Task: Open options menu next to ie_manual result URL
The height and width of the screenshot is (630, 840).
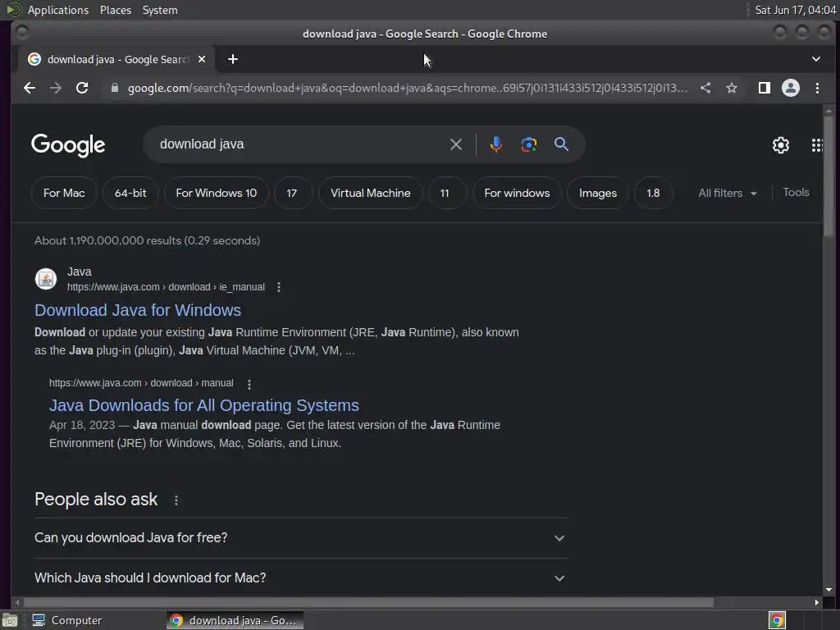Action: (279, 287)
